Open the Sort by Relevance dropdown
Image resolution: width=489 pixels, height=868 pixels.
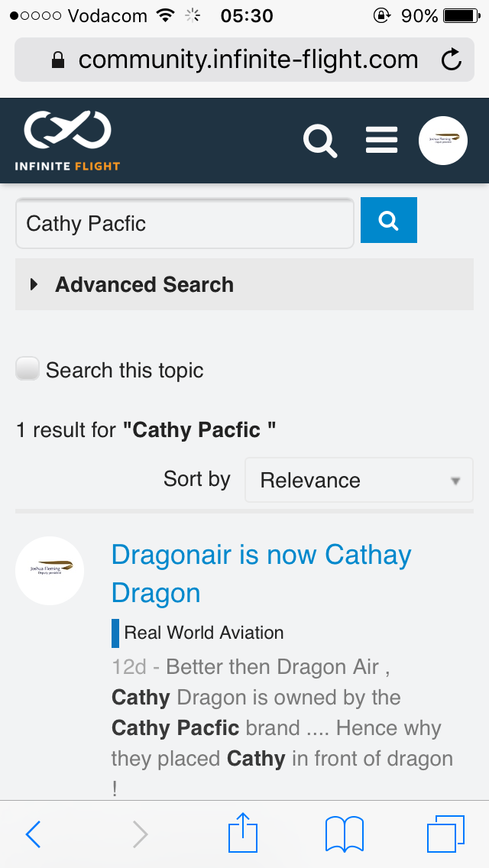[359, 480]
